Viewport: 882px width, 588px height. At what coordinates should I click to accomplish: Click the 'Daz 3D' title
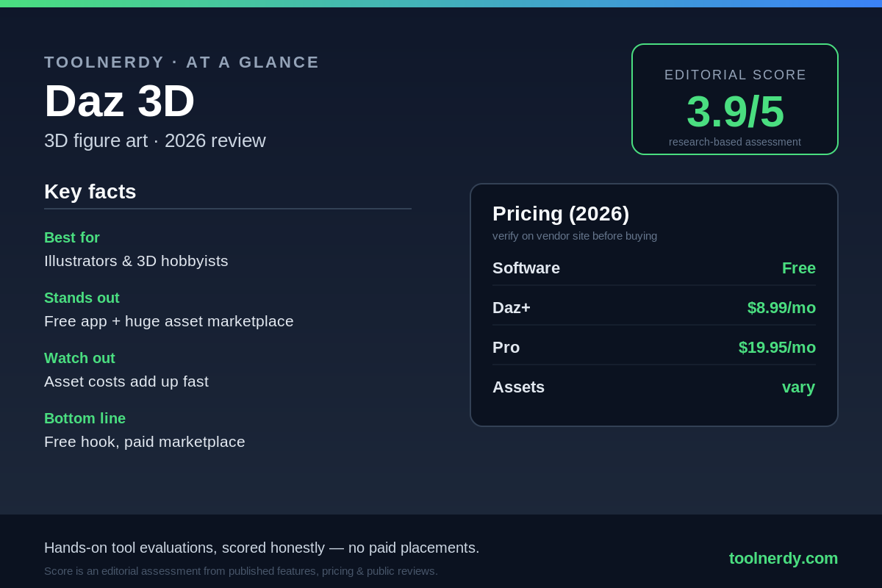(119, 101)
